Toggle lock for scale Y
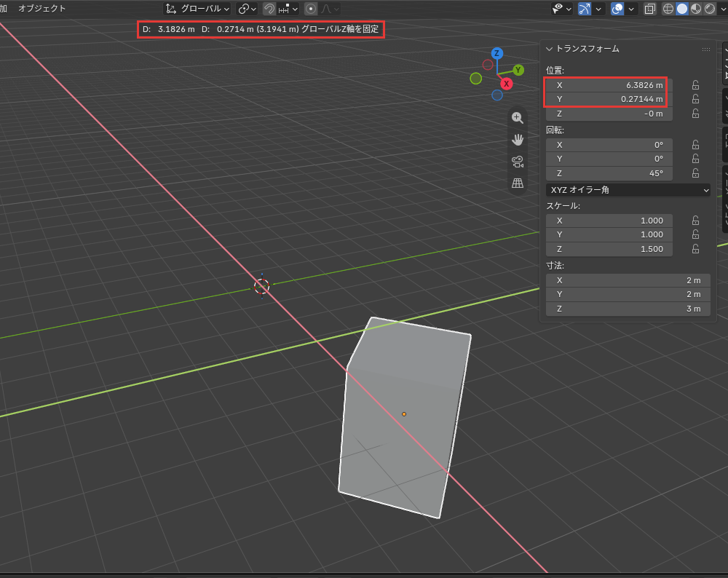This screenshot has height=578, width=728. pyautogui.click(x=695, y=234)
